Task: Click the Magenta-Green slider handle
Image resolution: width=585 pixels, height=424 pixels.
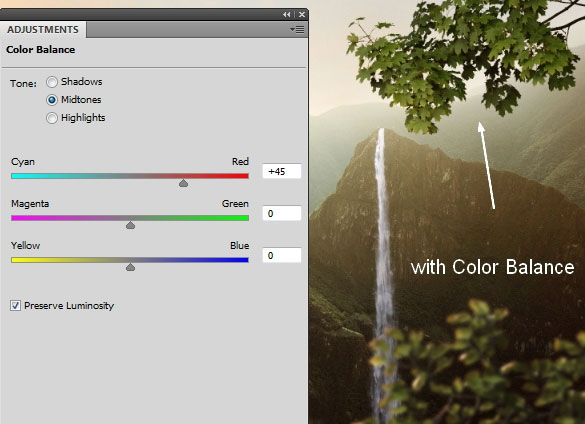Action: 130,225
